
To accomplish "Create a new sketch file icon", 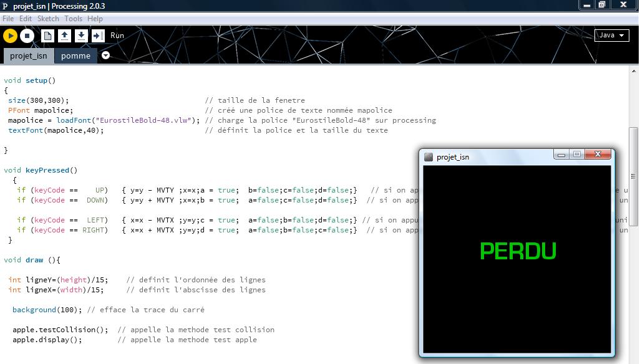I will (x=48, y=36).
